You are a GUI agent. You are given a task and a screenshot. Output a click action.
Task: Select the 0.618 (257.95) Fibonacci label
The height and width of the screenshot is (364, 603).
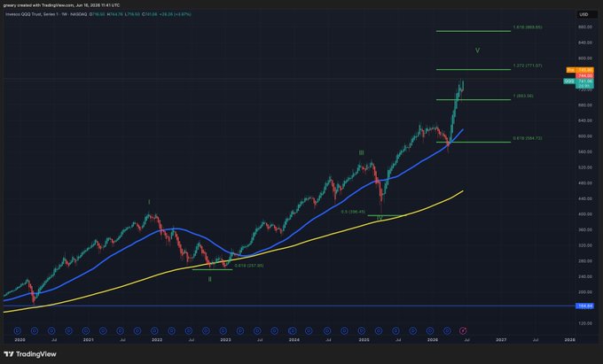coord(249,266)
